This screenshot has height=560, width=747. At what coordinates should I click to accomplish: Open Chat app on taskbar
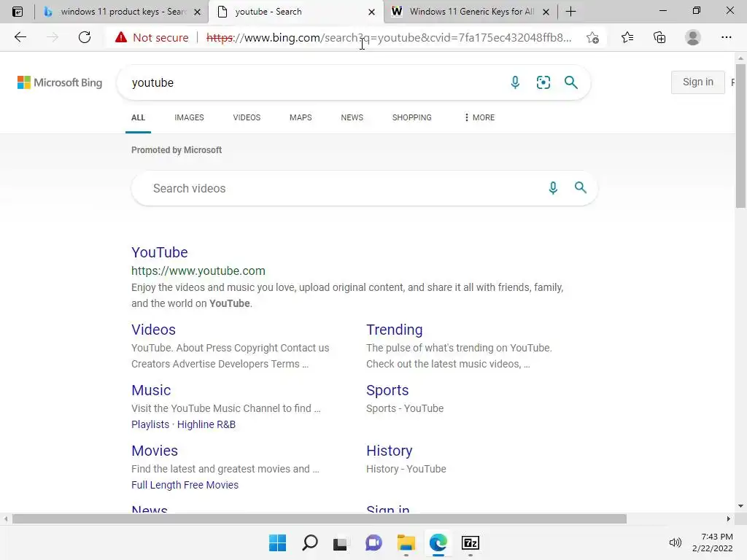pos(373,542)
